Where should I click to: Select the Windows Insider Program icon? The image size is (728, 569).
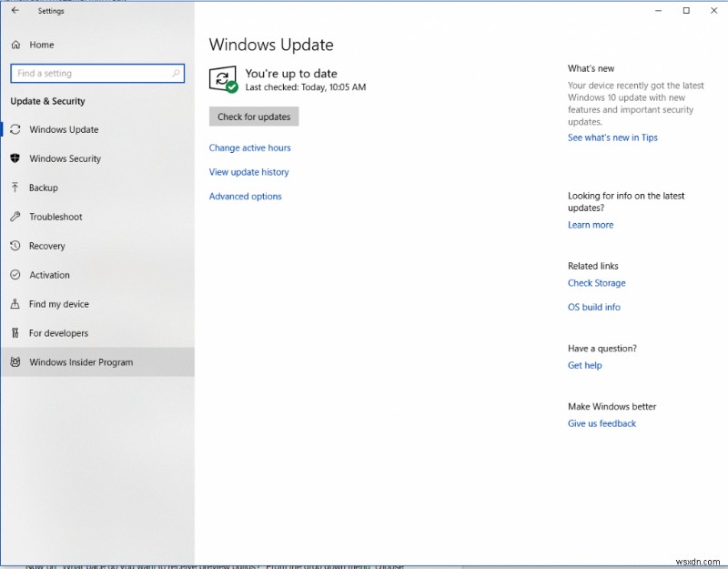15,362
